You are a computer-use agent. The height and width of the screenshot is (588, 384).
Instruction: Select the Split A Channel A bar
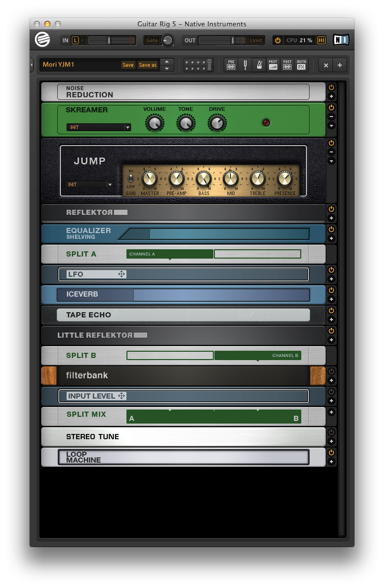[170, 254]
